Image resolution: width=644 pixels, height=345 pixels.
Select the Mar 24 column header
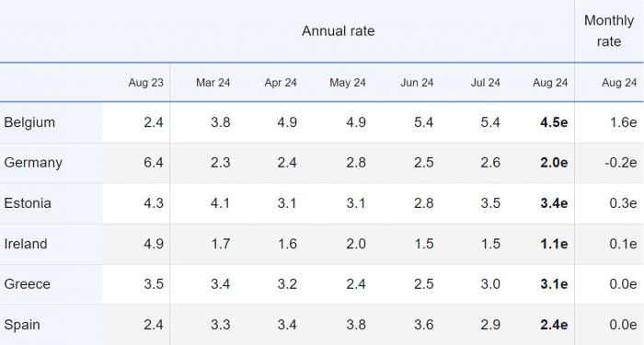coord(213,83)
